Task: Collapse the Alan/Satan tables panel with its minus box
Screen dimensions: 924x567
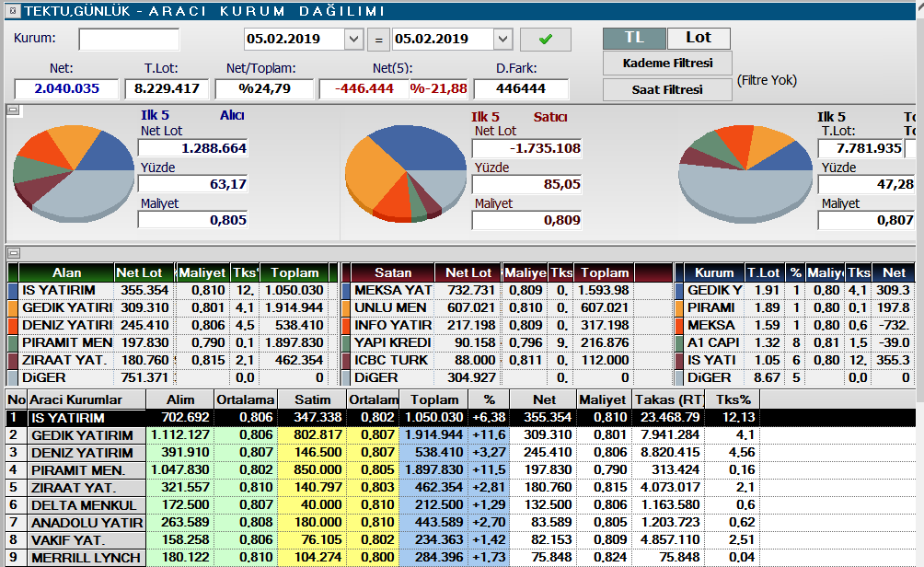Action: coord(14,253)
